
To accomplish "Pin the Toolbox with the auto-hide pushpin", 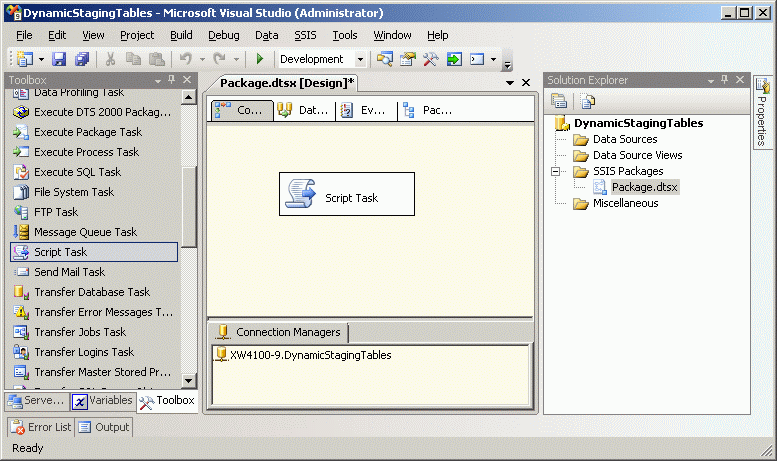I will (x=171, y=79).
